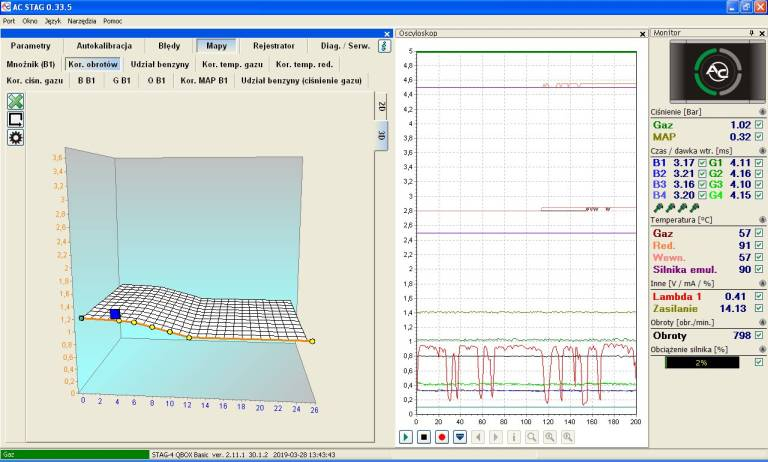This screenshot has height=462, width=768.
Task: Click the green X map reset icon
Action: 16,101
